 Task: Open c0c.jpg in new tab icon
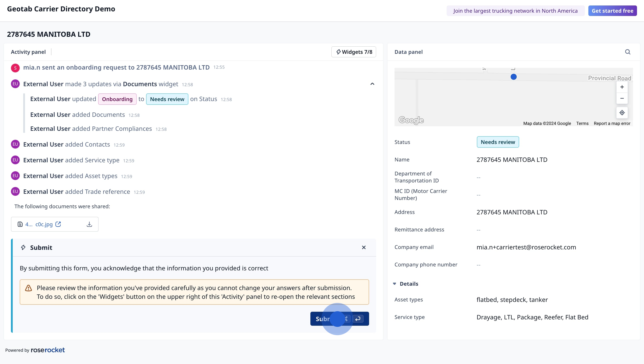(58, 224)
